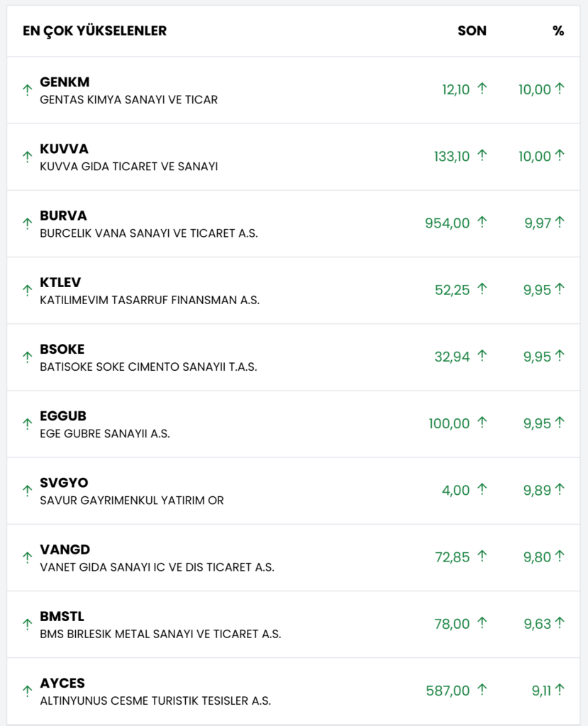588x726 pixels.
Task: Sort by the SON column header
Action: pyautogui.click(x=472, y=31)
